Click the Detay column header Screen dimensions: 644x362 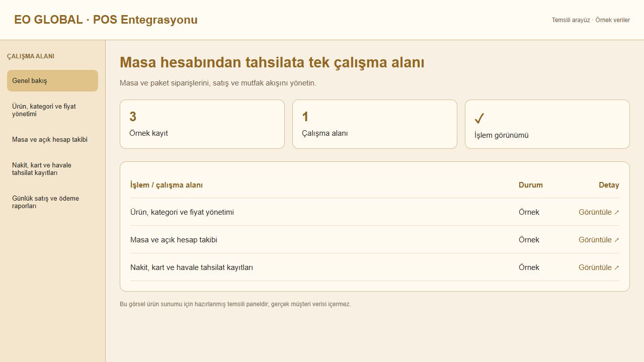click(609, 185)
